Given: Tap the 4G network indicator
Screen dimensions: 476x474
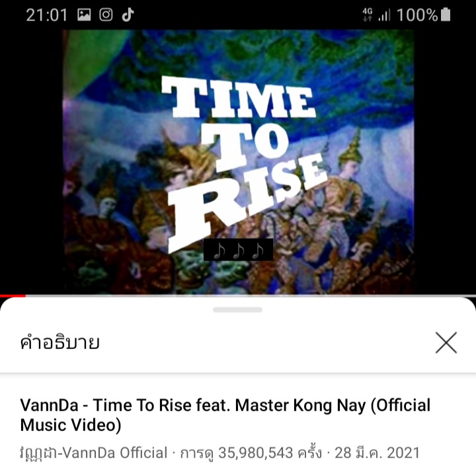Looking at the screenshot, I should pos(368,15).
